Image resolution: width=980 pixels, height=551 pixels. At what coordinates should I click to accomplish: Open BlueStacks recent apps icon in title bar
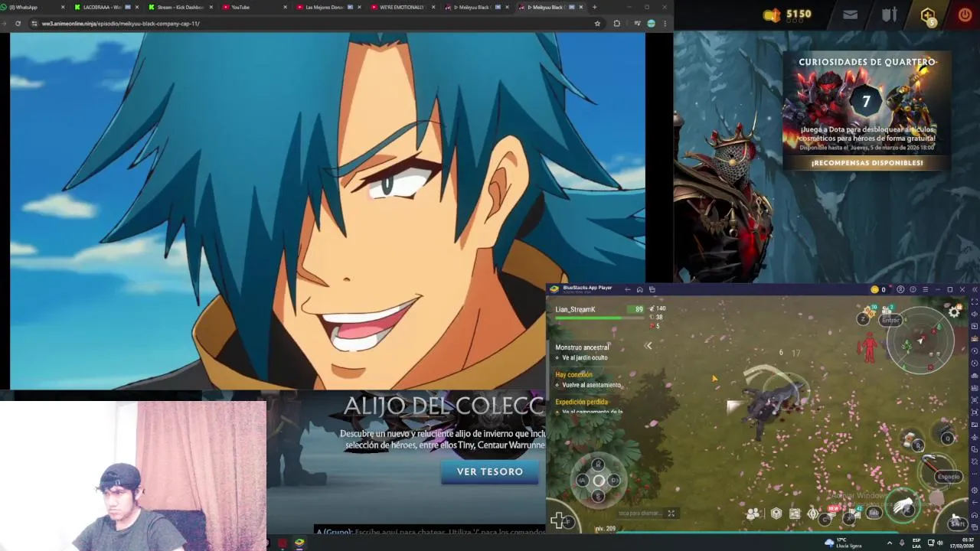pyautogui.click(x=652, y=289)
